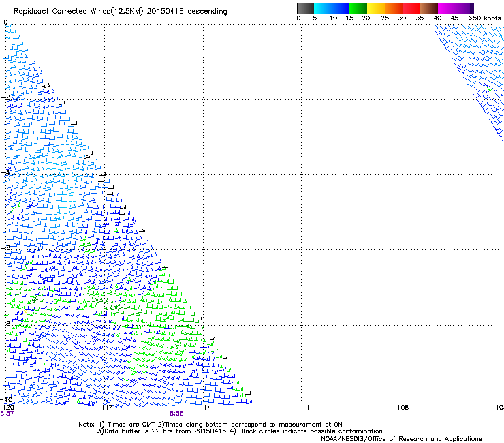Click the legend label ">50 knots"
504x443 pixels.
pos(484,18)
